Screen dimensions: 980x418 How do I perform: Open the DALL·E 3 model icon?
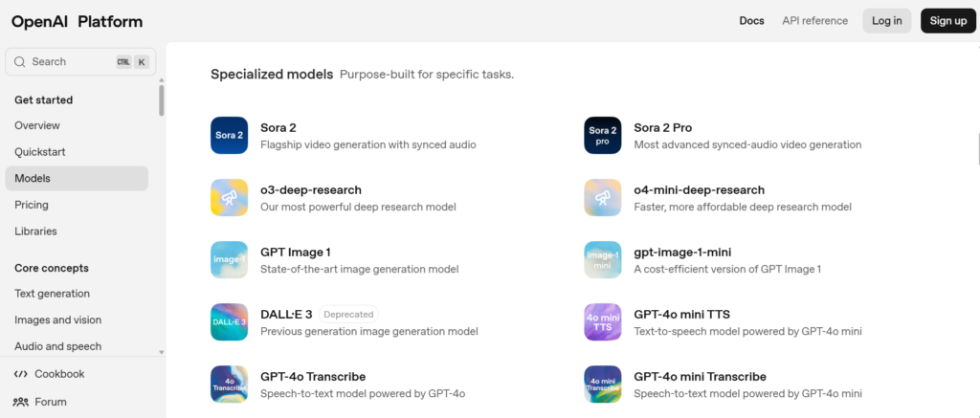coord(229,321)
